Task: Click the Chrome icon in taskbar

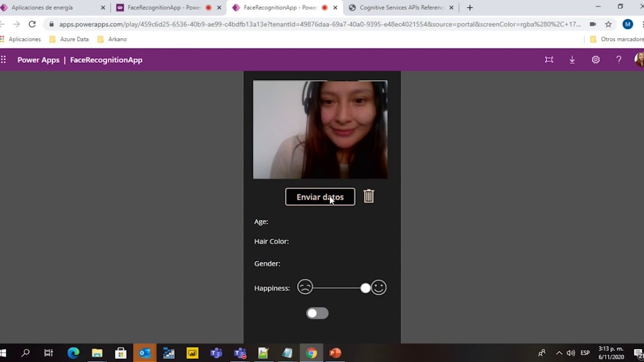Action: pos(311,353)
